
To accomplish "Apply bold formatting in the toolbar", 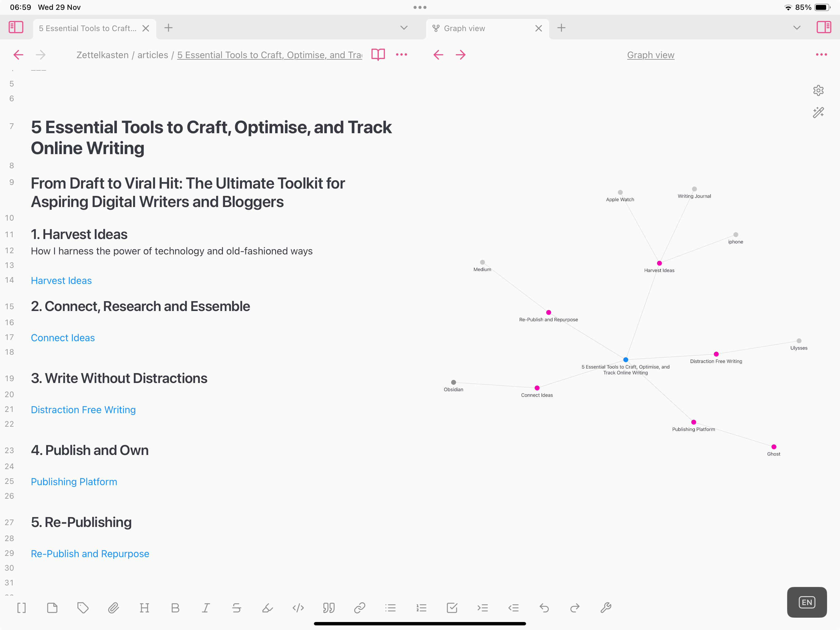I will [175, 608].
